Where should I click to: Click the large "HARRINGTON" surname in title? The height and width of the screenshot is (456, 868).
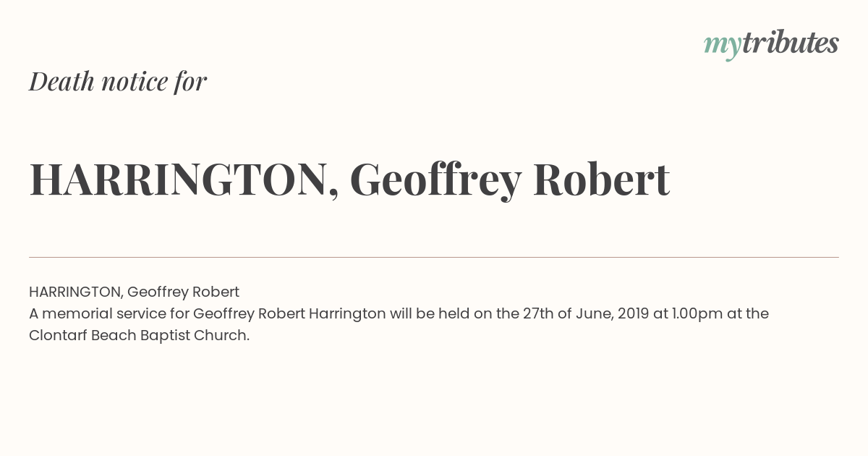[179, 180]
